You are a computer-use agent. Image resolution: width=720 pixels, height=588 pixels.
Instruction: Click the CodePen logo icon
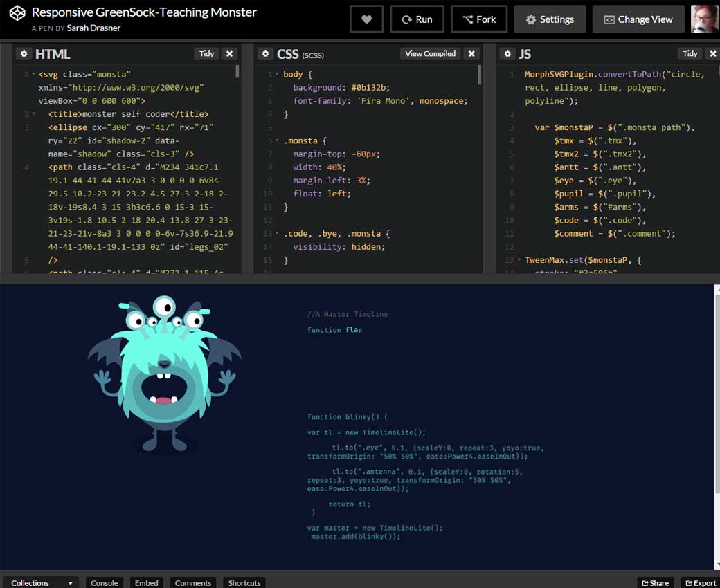click(x=17, y=13)
